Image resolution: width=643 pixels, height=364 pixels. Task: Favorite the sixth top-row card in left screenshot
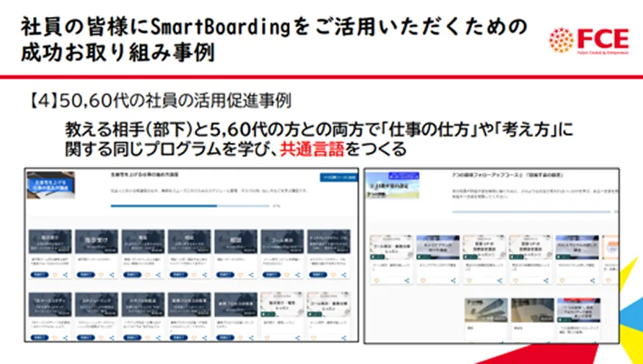[286, 275]
